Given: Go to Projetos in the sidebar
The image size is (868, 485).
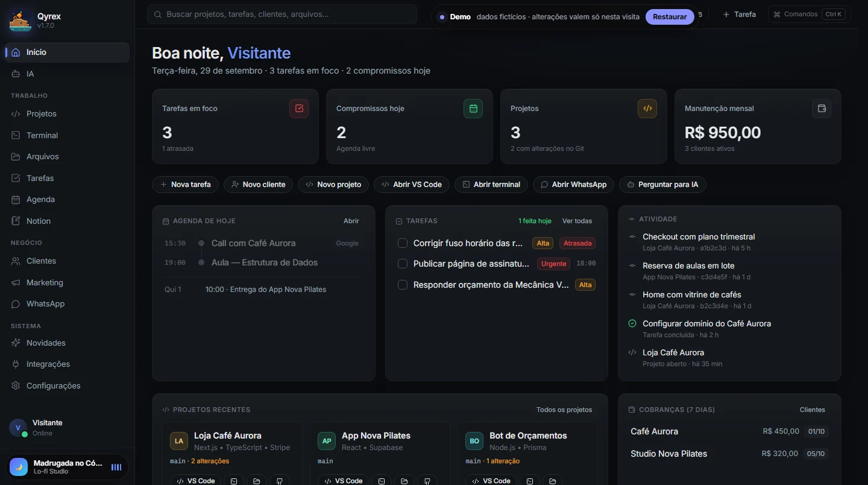Looking at the screenshot, I should [68, 113].
